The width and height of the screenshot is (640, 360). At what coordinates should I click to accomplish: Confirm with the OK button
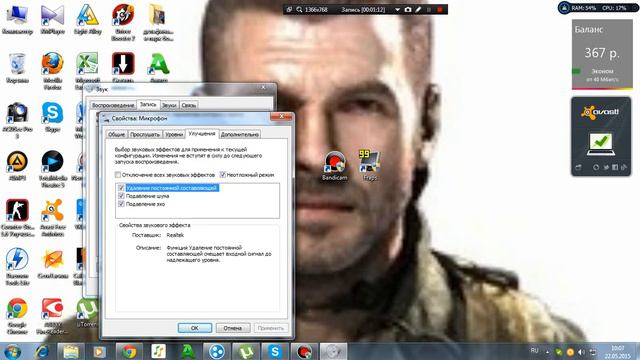pos(195,328)
